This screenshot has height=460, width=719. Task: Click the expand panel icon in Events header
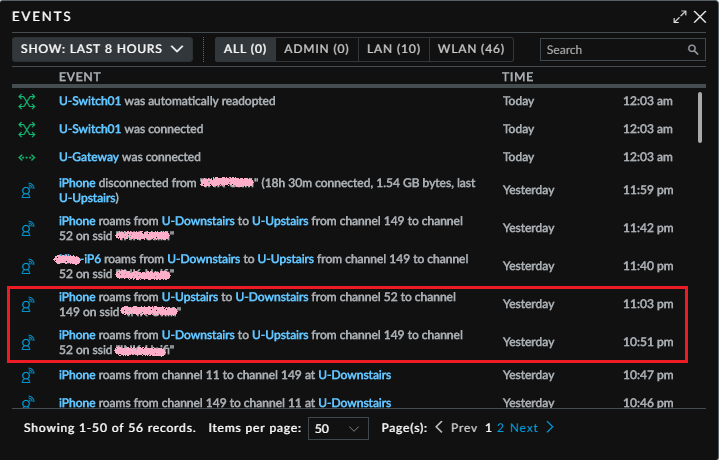coord(680,17)
